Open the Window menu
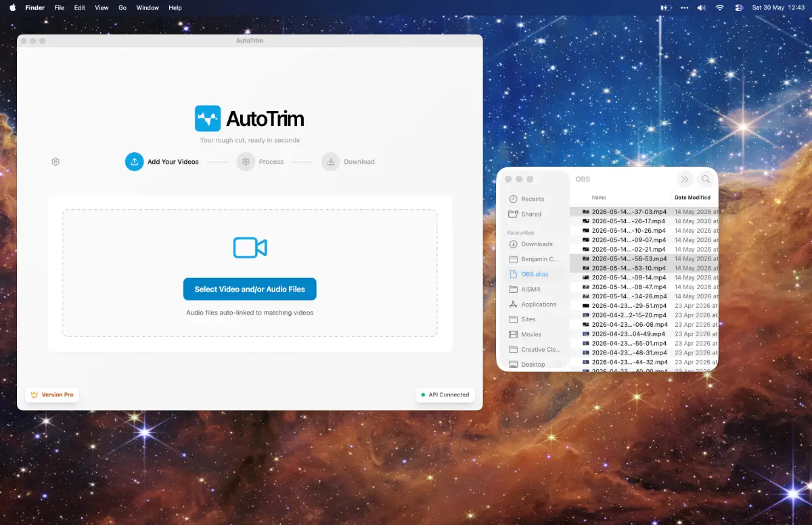The image size is (812, 525). click(x=148, y=7)
